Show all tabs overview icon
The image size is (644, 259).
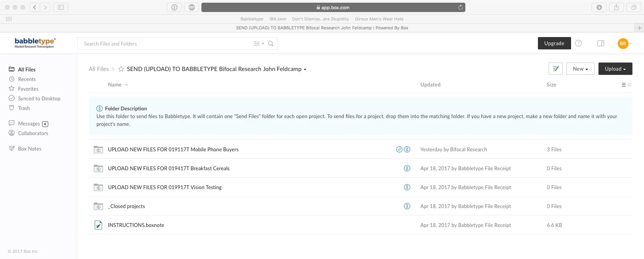[634, 7]
